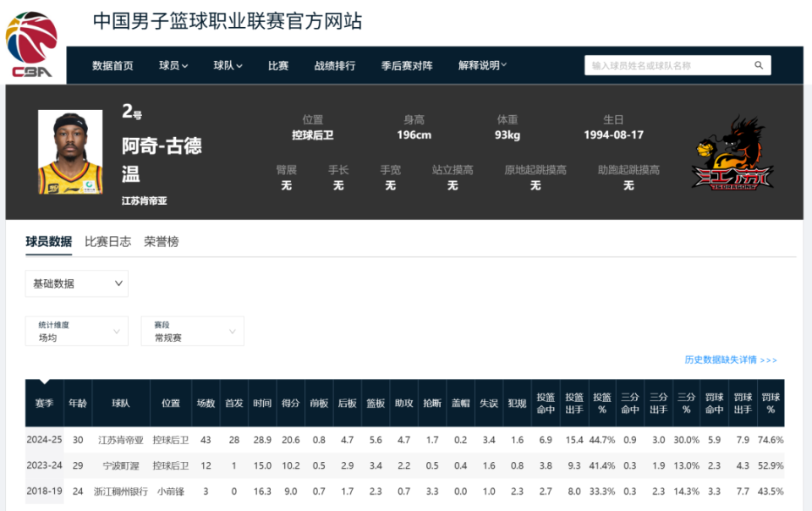Image resolution: width=812 pixels, height=511 pixels.
Task: Open the 历史数据缺失详情 link
Action: (x=723, y=360)
